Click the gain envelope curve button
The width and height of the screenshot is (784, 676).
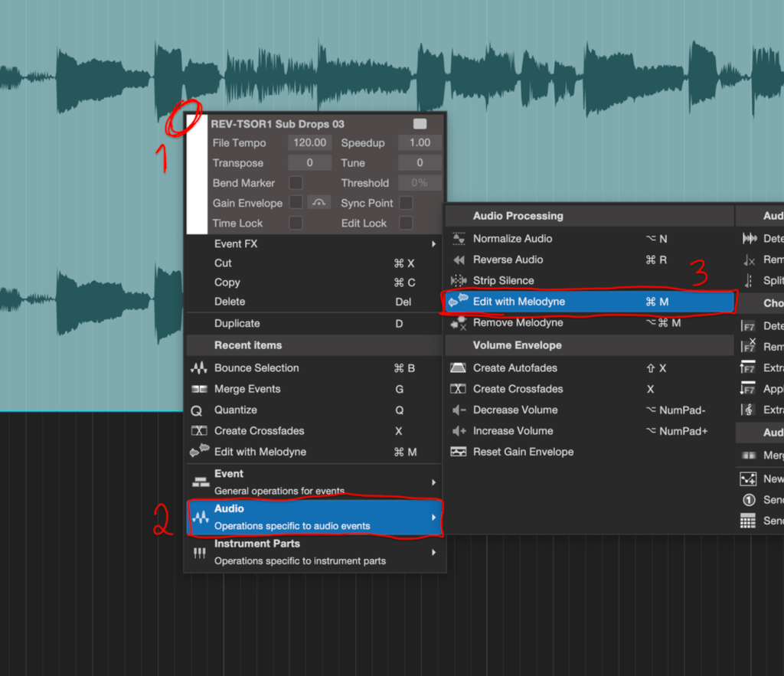[319, 203]
